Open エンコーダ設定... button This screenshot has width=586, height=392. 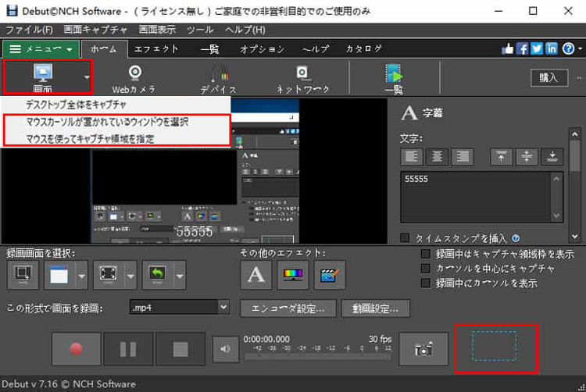pyautogui.click(x=288, y=308)
